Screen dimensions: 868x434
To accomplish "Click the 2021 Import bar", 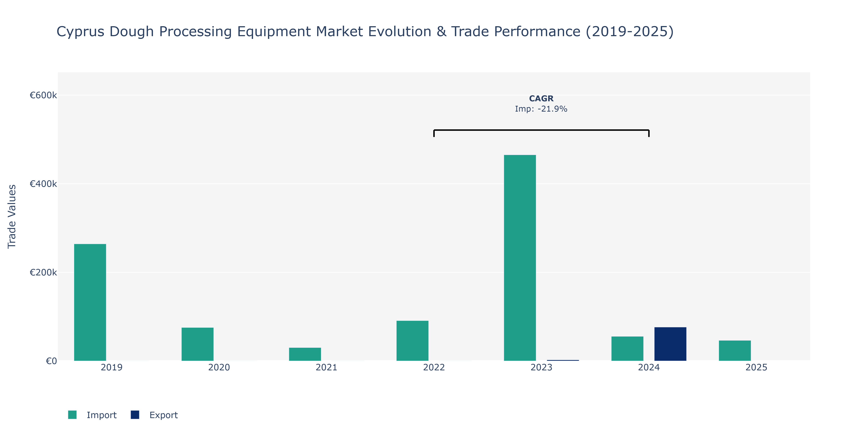I will pos(305,354).
